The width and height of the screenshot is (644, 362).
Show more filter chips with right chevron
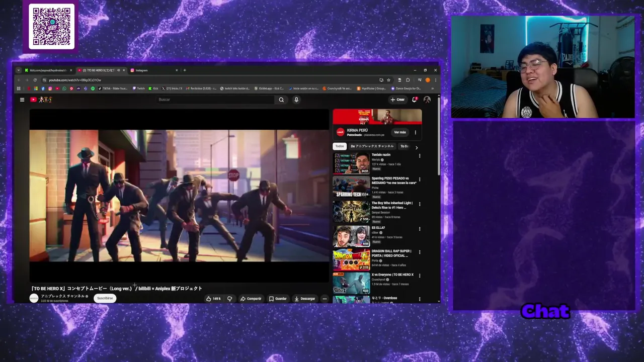point(416,147)
